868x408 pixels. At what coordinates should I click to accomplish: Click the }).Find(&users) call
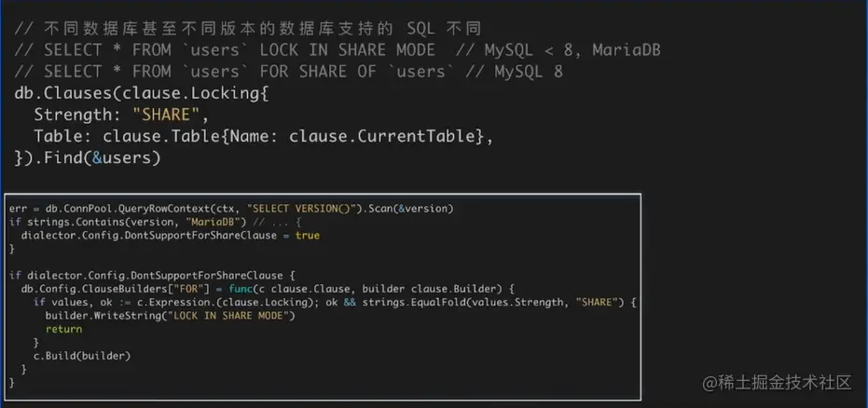89,157
